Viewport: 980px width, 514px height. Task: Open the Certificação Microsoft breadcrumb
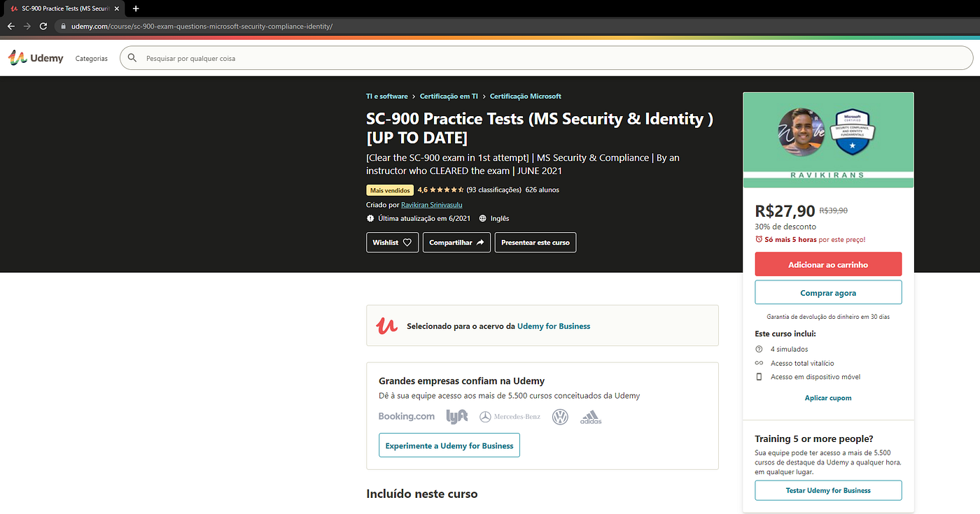coord(526,97)
